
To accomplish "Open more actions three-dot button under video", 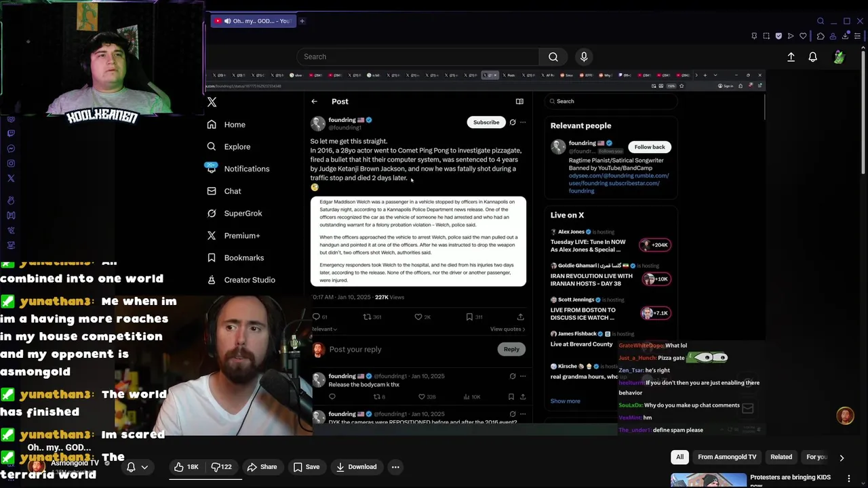I will click(395, 467).
